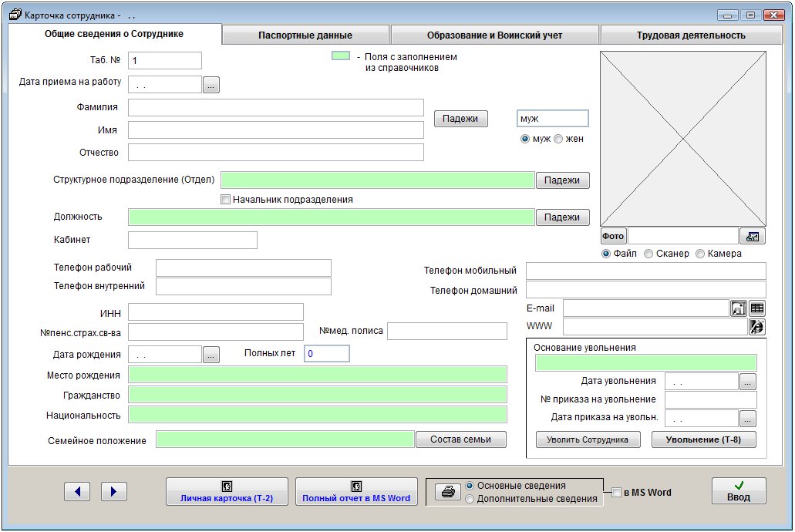This screenshot has width=795, height=532.
Task: Focus the photo file path field
Action: click(683, 237)
